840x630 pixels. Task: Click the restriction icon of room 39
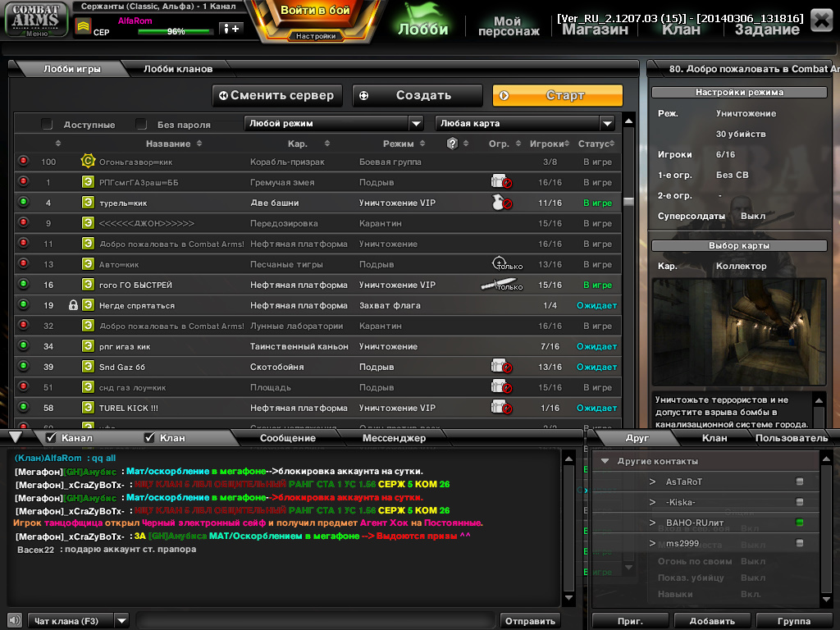tap(501, 367)
